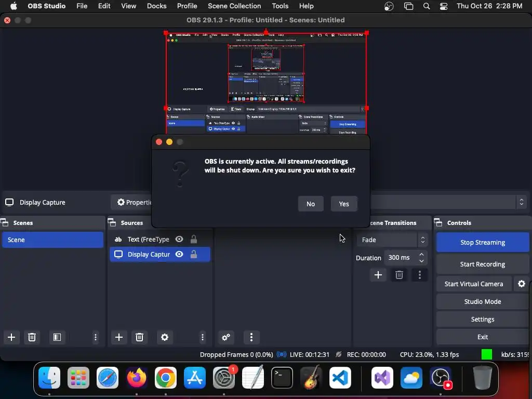The image size is (532, 399).
Task: Open Visual Studio Code from the Dock
Action: (x=340, y=378)
